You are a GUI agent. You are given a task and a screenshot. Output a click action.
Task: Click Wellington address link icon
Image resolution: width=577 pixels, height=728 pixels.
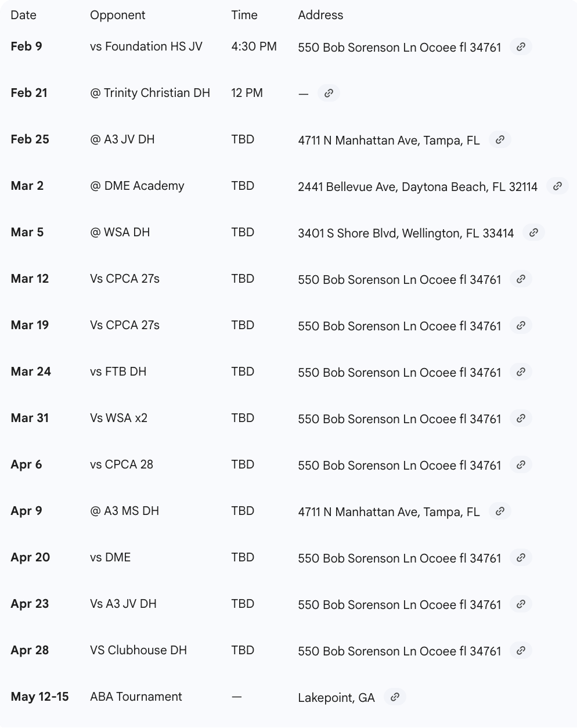click(x=533, y=233)
